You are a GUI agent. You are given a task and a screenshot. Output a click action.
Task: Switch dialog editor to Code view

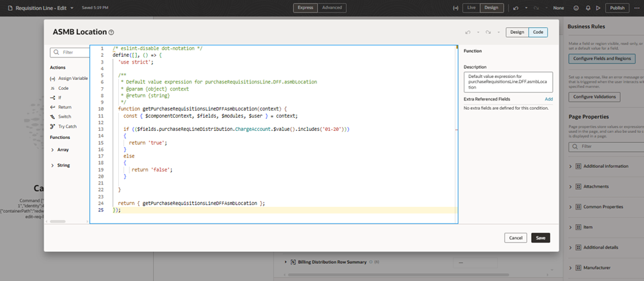[x=538, y=32]
